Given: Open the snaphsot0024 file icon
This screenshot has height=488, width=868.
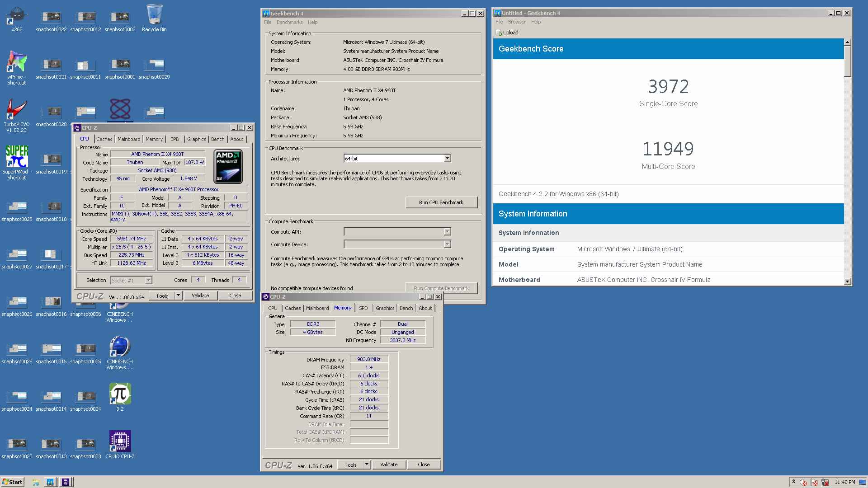Looking at the screenshot, I should coord(17,400).
